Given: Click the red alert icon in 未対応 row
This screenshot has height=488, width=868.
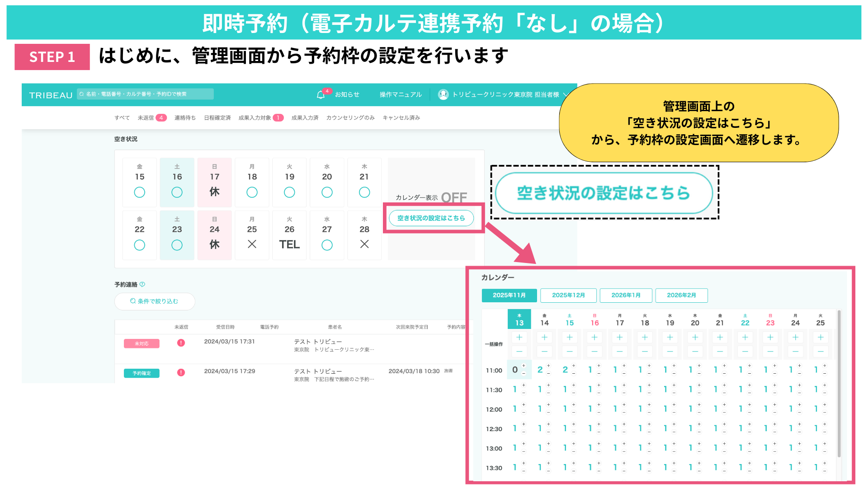Looking at the screenshot, I should tap(181, 343).
